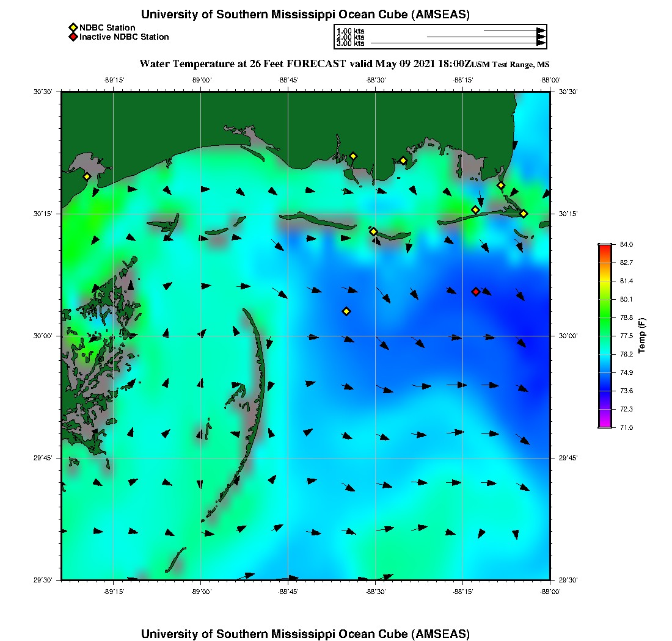Click the 1.00 kts arrowhead in the scale box
The image size is (672, 641).
pos(541,31)
